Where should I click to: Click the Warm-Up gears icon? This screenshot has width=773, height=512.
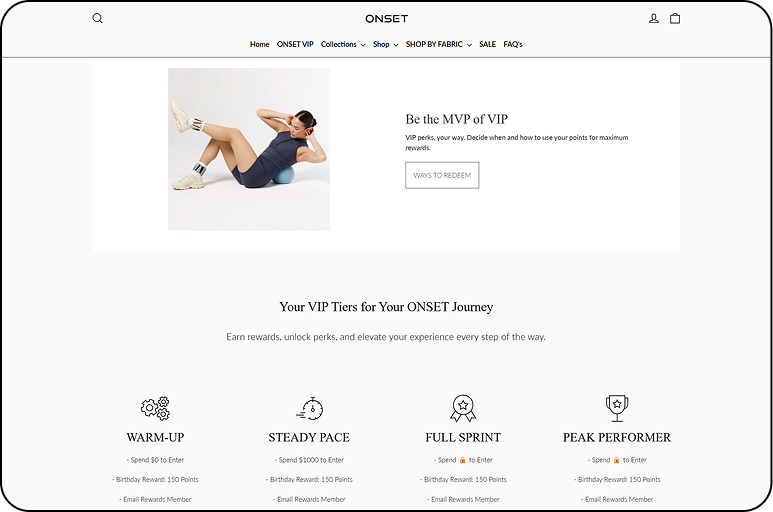point(155,408)
